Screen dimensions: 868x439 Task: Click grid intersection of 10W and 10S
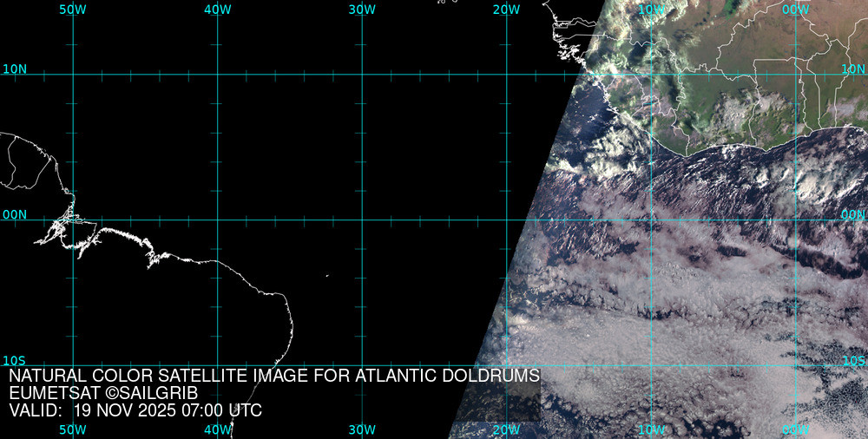651,365
